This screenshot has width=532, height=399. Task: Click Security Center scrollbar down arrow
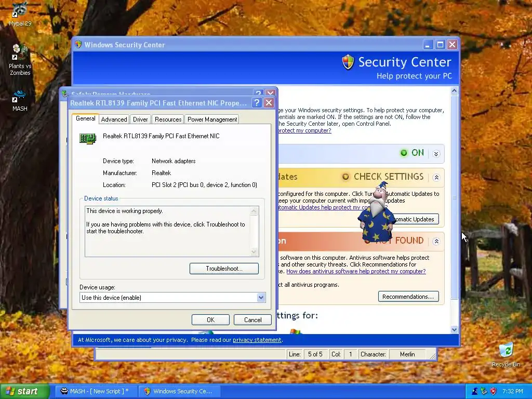point(454,329)
